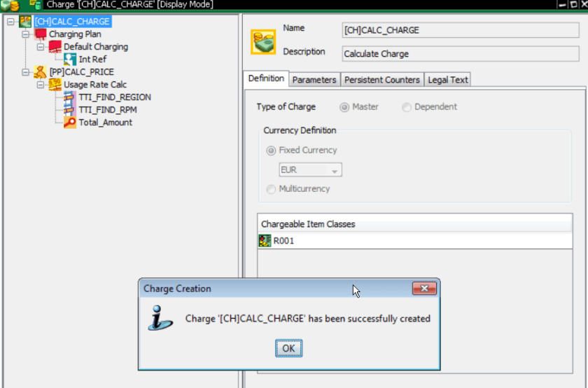Image resolution: width=588 pixels, height=388 pixels.
Task: Select the [CH]CALC_CHARGE tree label
Action: (x=72, y=22)
